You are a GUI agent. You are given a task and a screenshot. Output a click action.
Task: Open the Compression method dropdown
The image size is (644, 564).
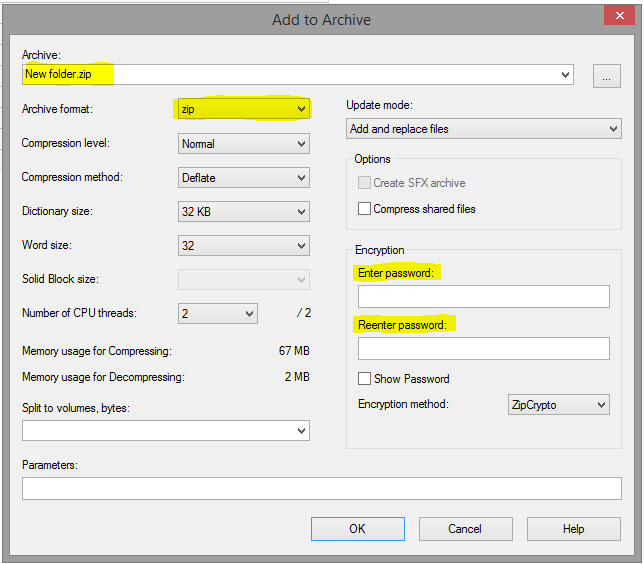[243, 178]
